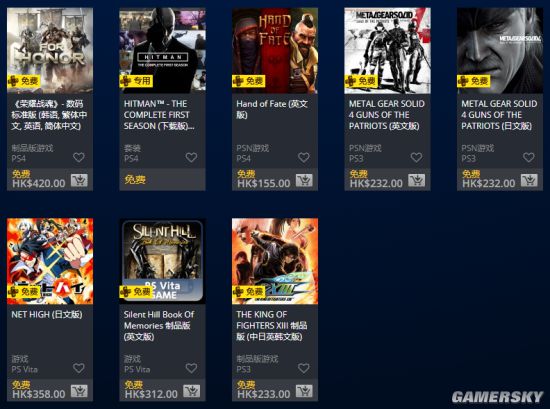550x409 pixels.
Task: Add Metal Gear Solid 4 English version to cart
Action: [x=417, y=180]
